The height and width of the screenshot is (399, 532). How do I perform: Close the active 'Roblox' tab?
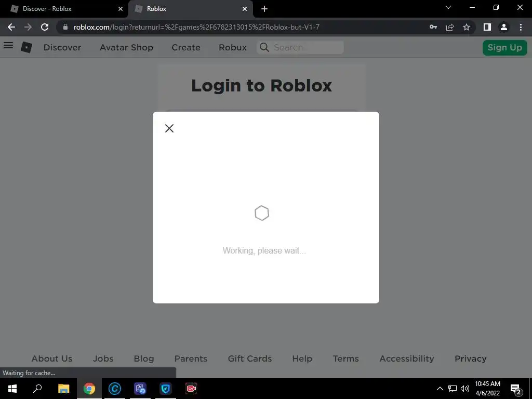click(245, 9)
